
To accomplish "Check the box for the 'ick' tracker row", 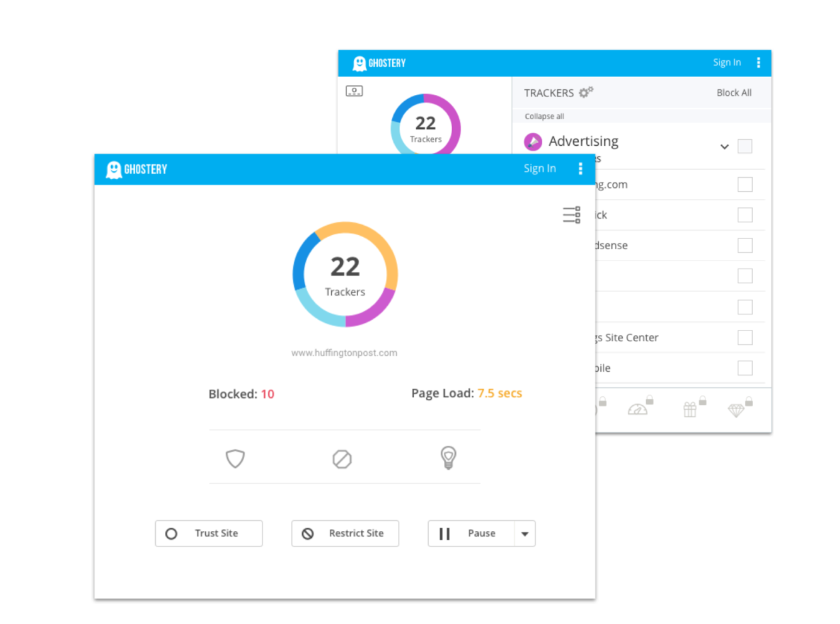I will point(745,215).
